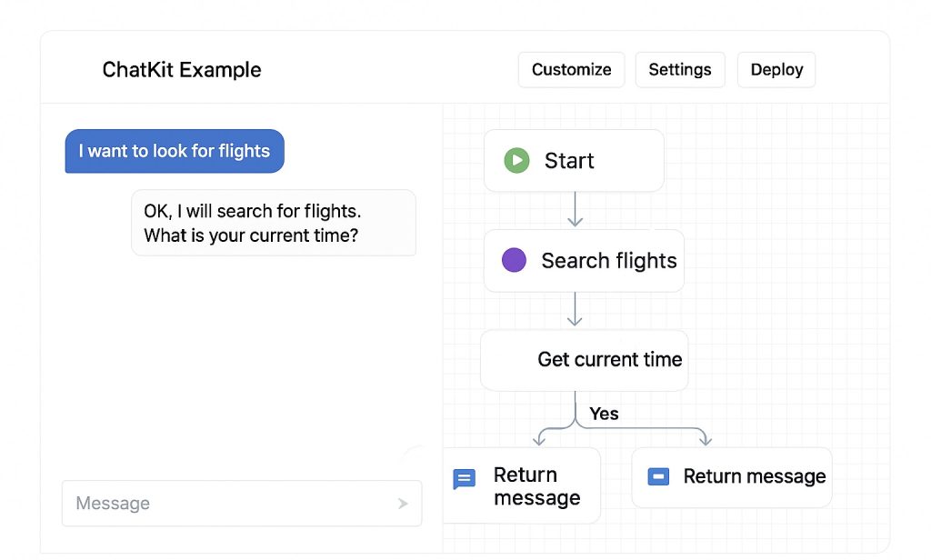Select the Search flights node
The width and height of the screenshot is (931, 560).
click(x=584, y=260)
